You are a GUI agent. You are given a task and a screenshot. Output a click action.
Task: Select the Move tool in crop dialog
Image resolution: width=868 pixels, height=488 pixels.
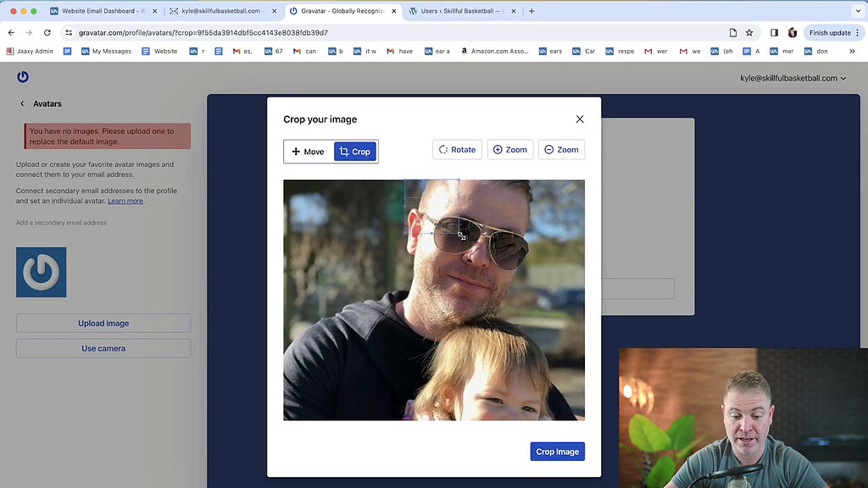tap(308, 151)
